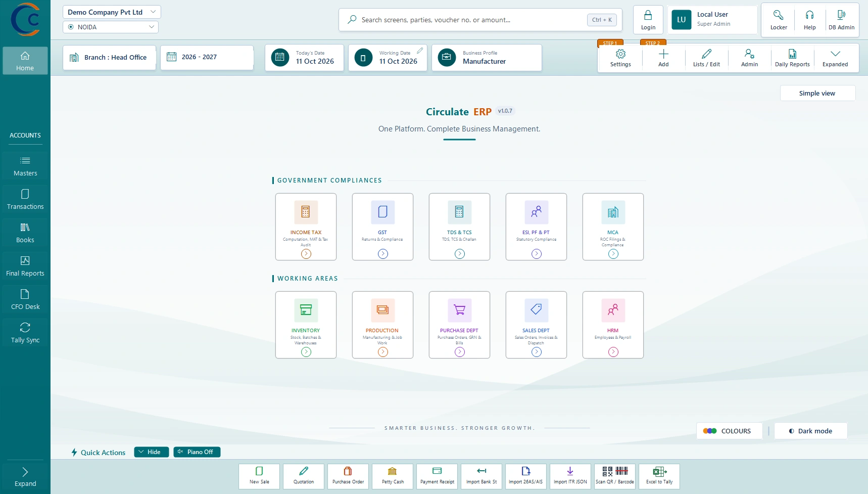
Task: Open Income Tax compliance card
Action: (x=306, y=227)
